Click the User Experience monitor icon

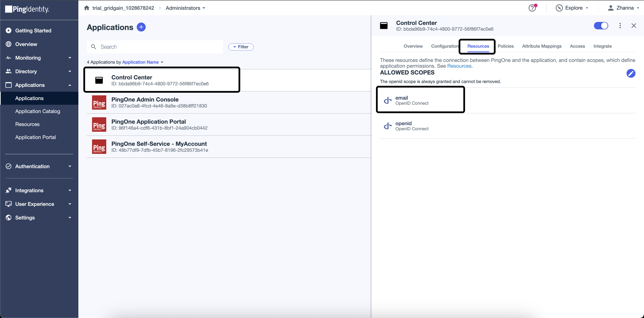[x=9, y=204]
